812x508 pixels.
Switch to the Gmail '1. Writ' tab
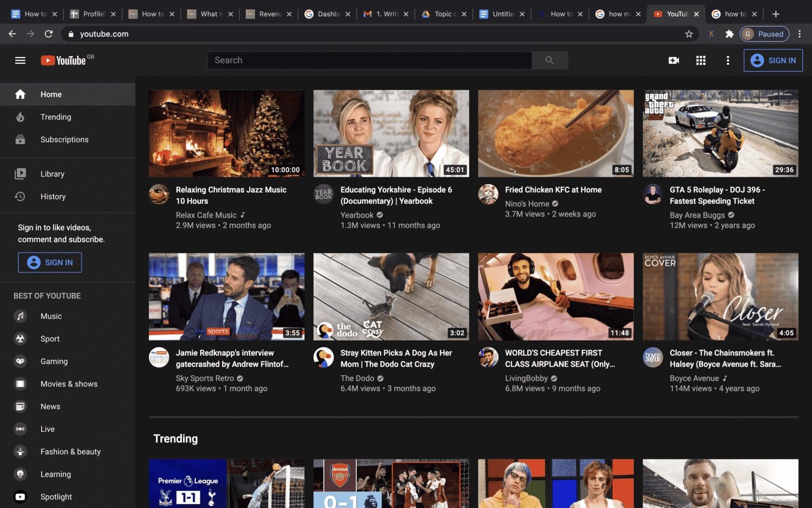385,14
